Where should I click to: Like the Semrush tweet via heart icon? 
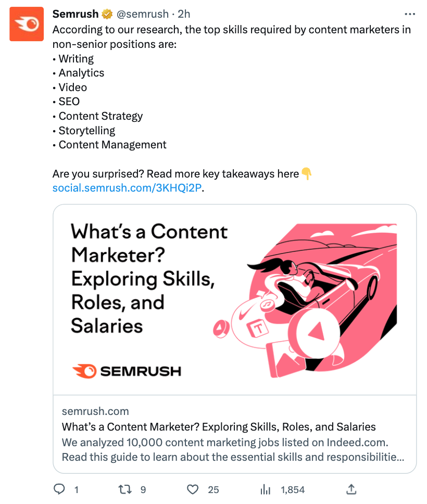192,489
